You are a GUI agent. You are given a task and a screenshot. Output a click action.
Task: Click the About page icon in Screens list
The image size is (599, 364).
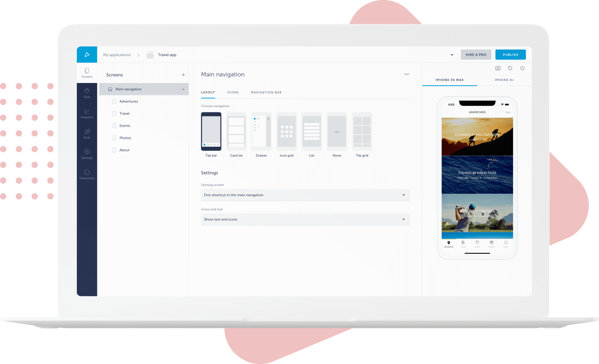tap(114, 150)
